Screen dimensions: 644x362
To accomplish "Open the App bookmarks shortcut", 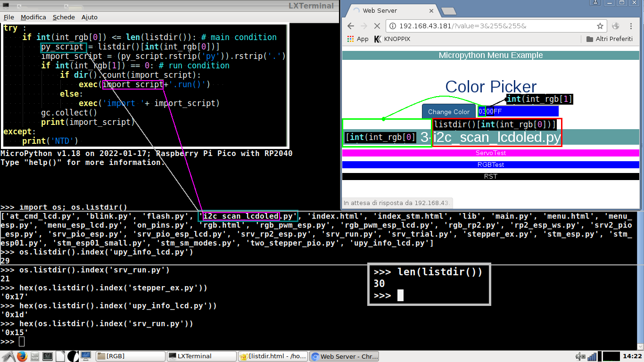I will click(x=358, y=39).
